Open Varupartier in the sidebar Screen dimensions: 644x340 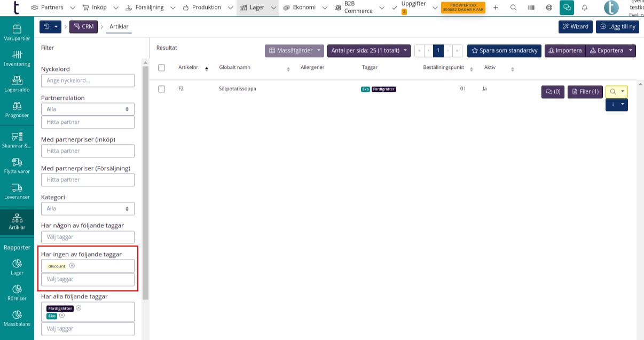tap(17, 32)
